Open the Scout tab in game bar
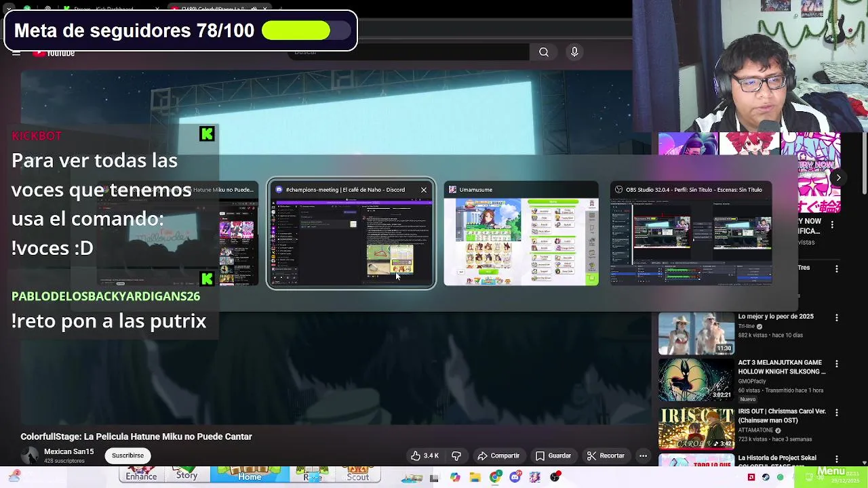This screenshot has height=488, width=868. [x=357, y=474]
